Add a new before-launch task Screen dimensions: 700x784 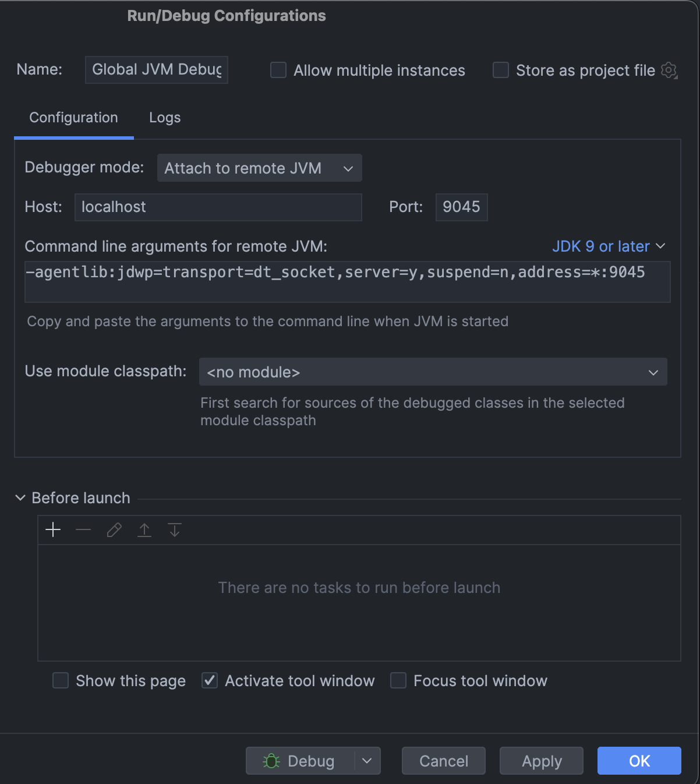53,530
